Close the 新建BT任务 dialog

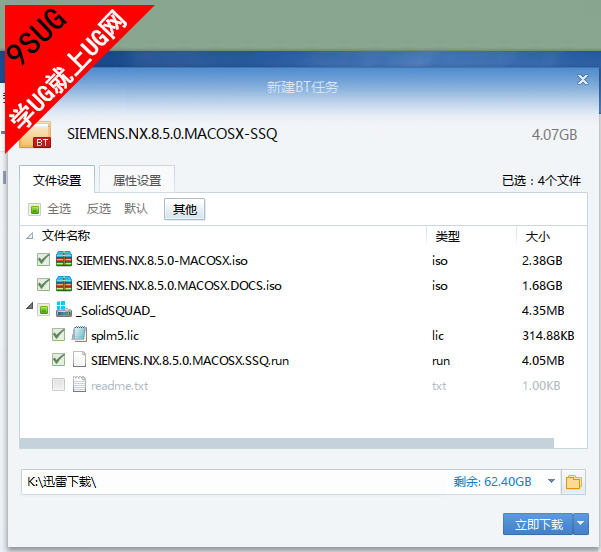[x=583, y=79]
